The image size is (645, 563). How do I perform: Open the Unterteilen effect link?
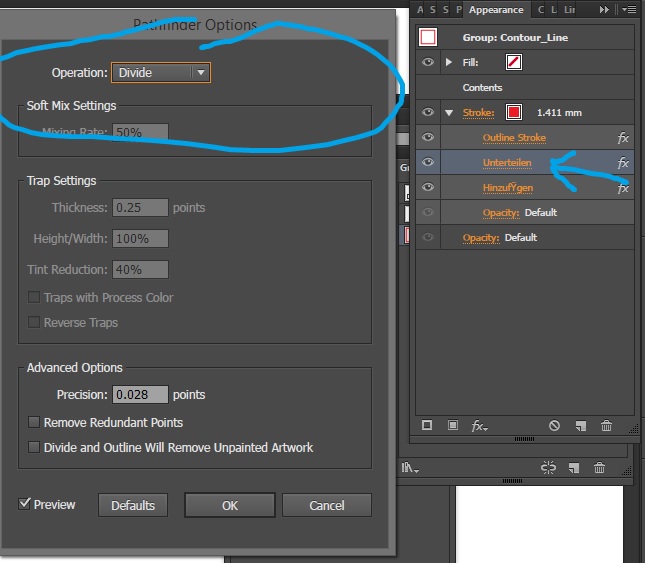pyautogui.click(x=507, y=163)
